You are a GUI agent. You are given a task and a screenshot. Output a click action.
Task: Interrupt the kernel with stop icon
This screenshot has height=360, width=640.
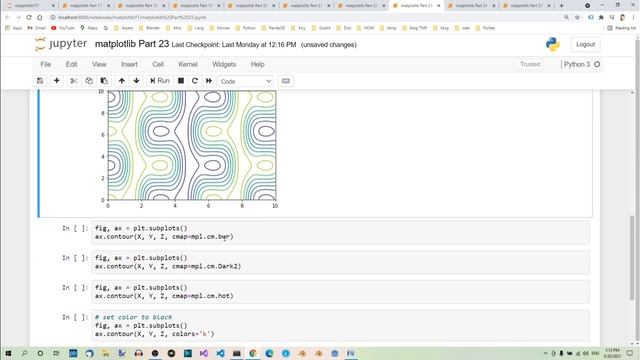[x=181, y=81]
